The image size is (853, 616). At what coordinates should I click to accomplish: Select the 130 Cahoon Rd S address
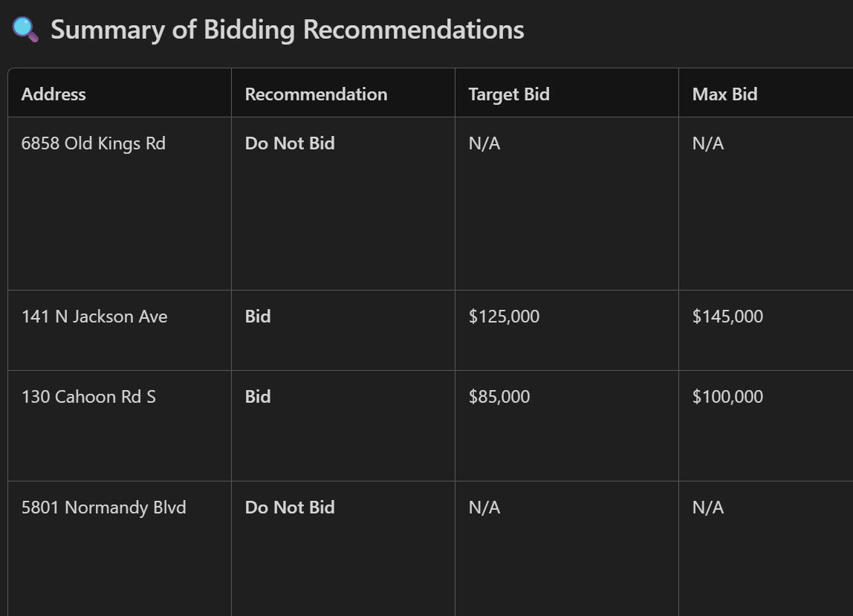88,397
